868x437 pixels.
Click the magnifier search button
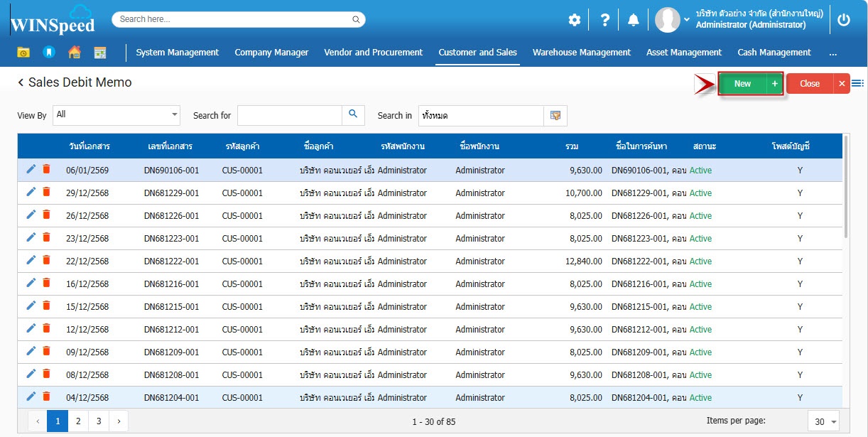click(353, 115)
